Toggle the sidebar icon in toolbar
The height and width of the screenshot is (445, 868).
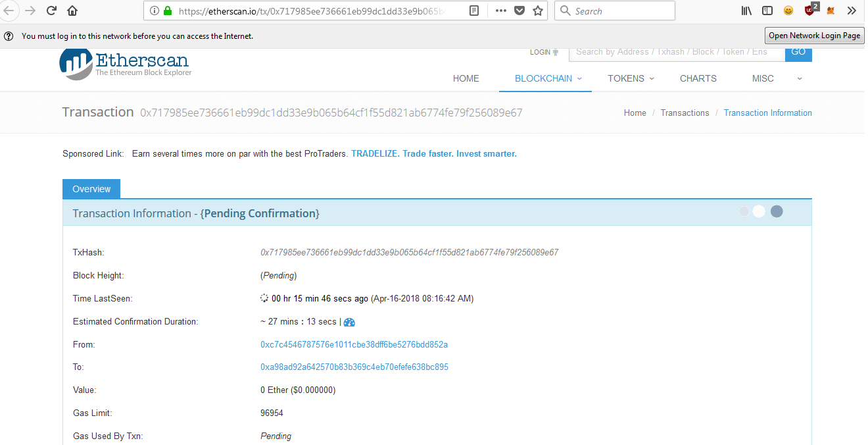point(767,11)
